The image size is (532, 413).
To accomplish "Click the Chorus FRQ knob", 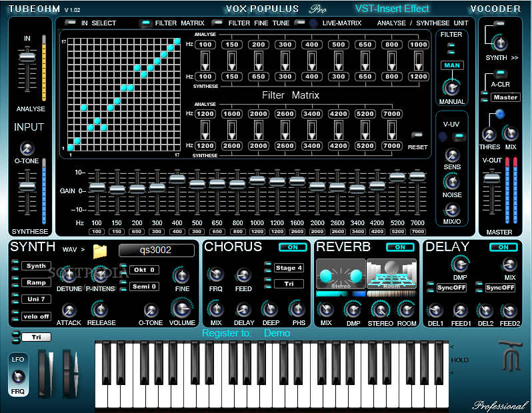I will pos(216,274).
